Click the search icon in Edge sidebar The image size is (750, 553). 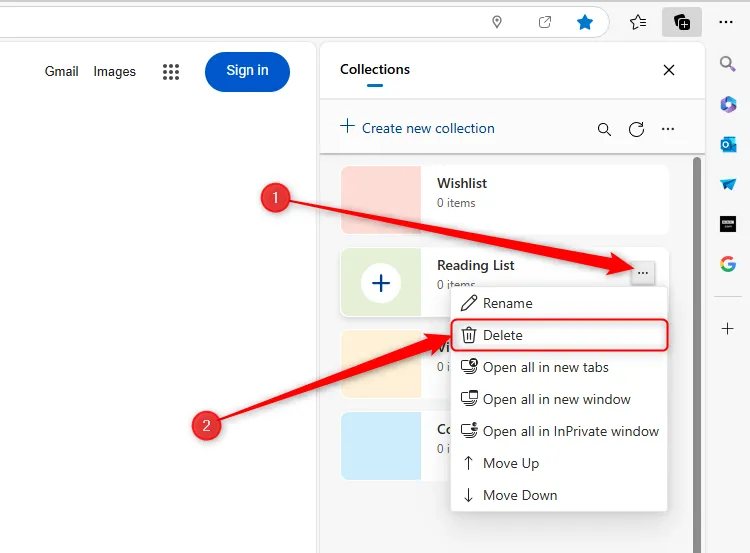point(728,65)
